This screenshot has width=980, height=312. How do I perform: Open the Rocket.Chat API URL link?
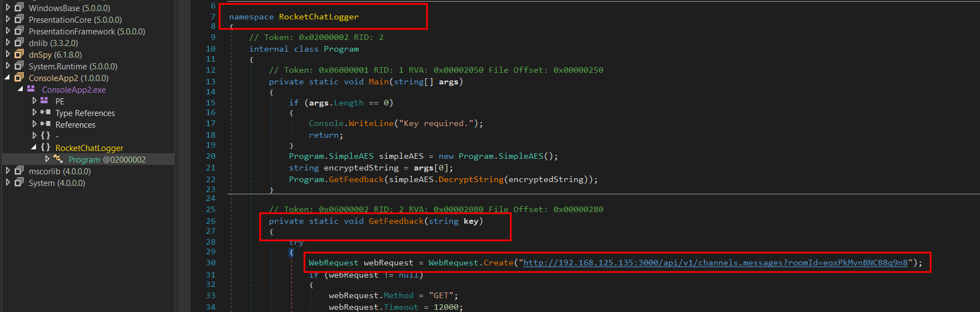tap(715, 263)
